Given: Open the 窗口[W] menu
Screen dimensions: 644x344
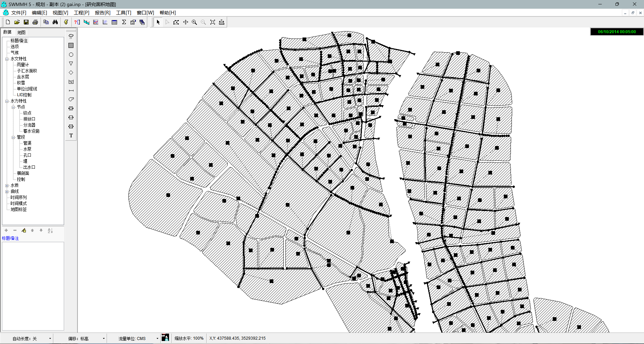Looking at the screenshot, I should click(x=146, y=13).
